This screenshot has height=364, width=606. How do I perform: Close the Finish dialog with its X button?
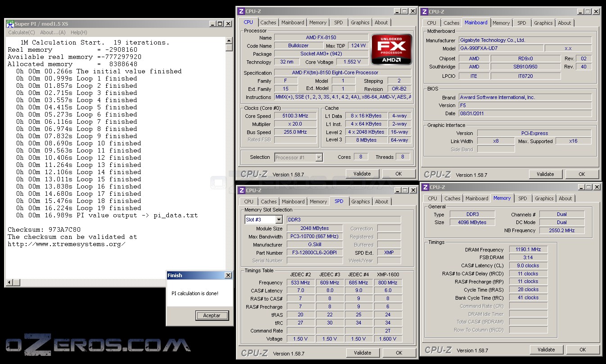(x=228, y=275)
